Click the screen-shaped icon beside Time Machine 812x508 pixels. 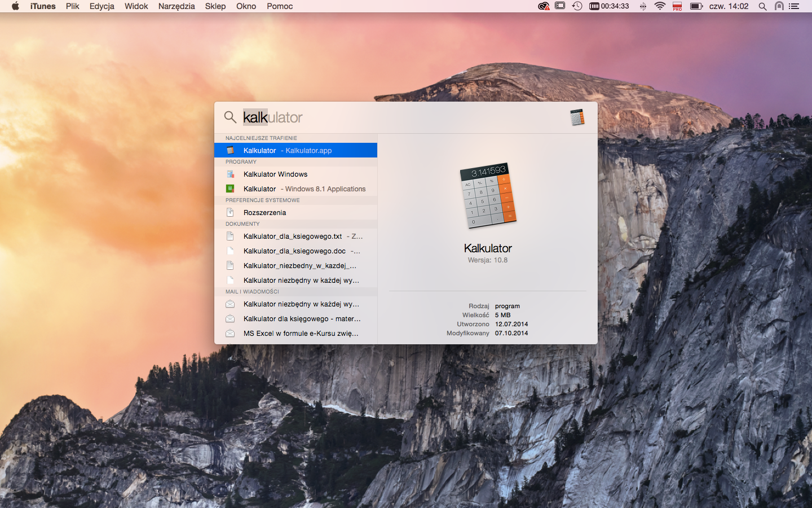tap(560, 6)
